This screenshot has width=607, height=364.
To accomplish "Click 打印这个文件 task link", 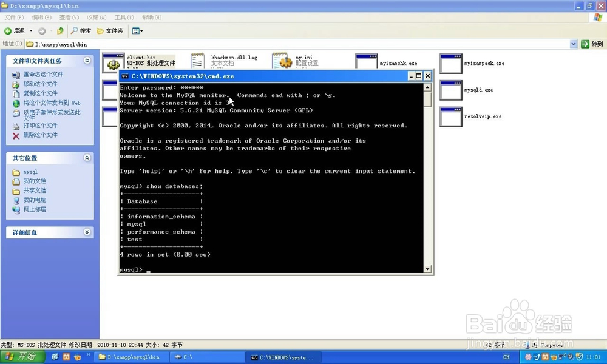I will click(40, 126).
